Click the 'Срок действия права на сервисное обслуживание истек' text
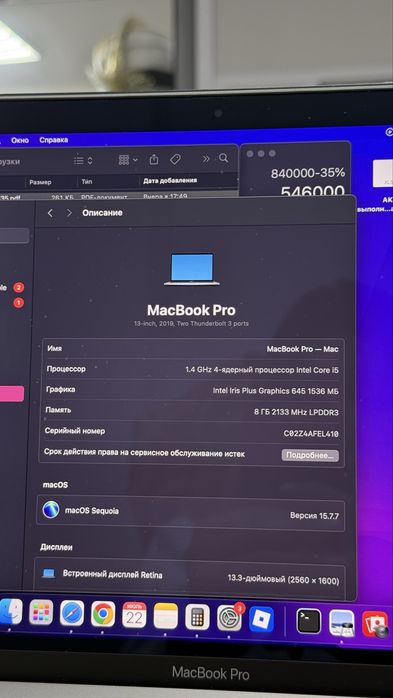The image size is (393, 698). tap(144, 453)
